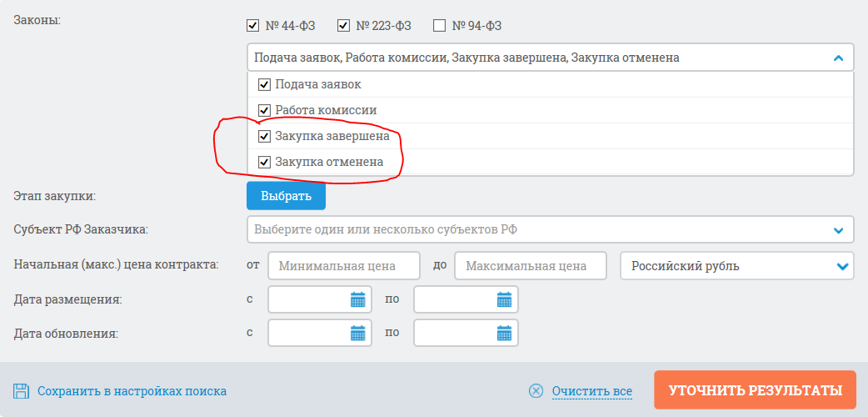The width and height of the screenshot is (868, 417).
Task: Click 'Сохранить в настройках поиска' link
Action: coord(132,391)
